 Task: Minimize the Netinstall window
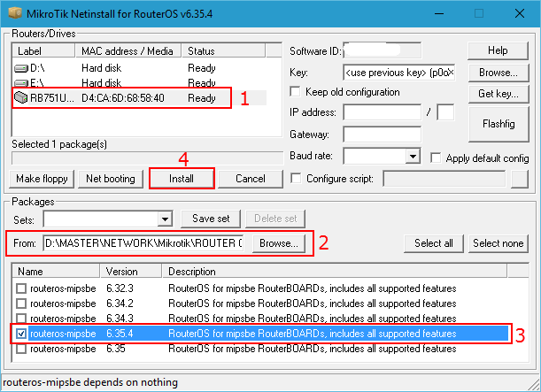point(439,14)
